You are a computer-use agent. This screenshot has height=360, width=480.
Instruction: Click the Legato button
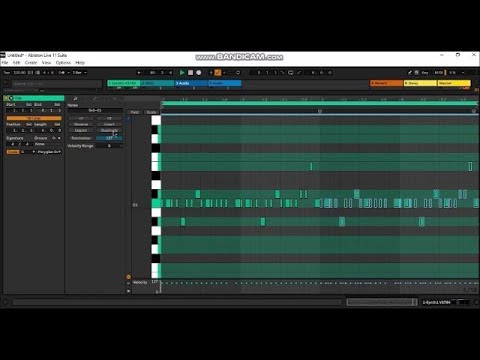point(81,131)
